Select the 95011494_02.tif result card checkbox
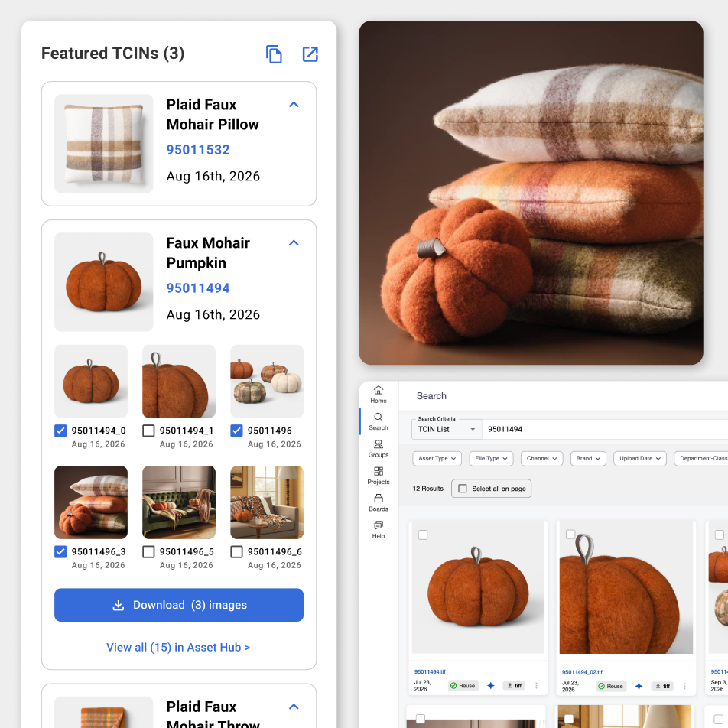 click(570, 535)
